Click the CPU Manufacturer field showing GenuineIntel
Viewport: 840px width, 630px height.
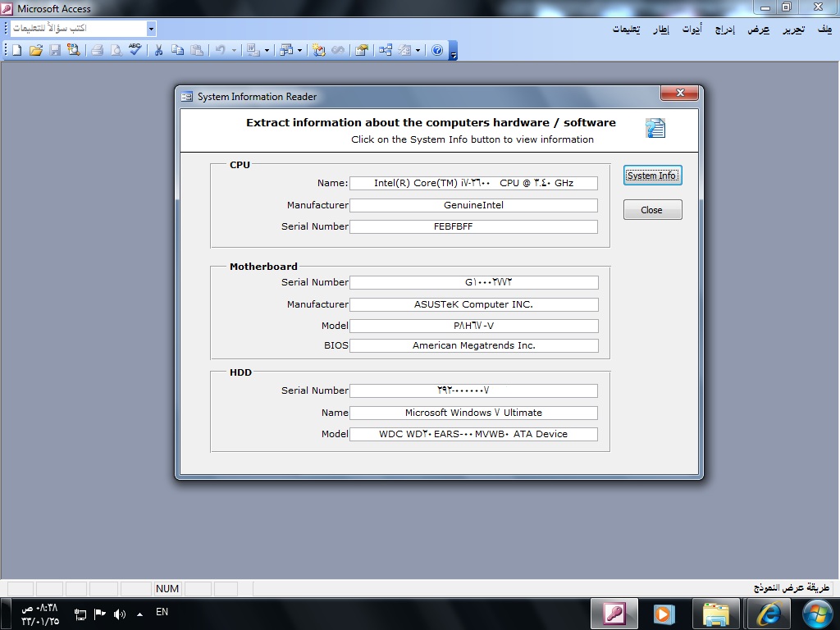pyautogui.click(x=473, y=205)
